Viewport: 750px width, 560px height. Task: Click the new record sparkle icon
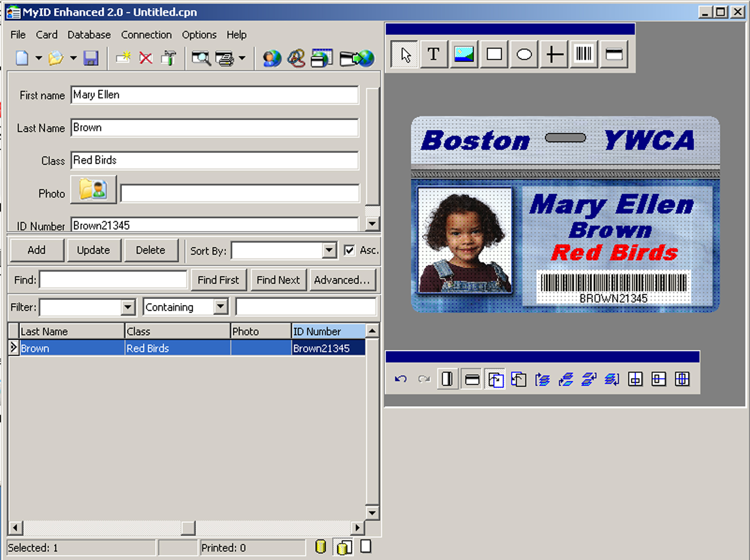(x=123, y=58)
